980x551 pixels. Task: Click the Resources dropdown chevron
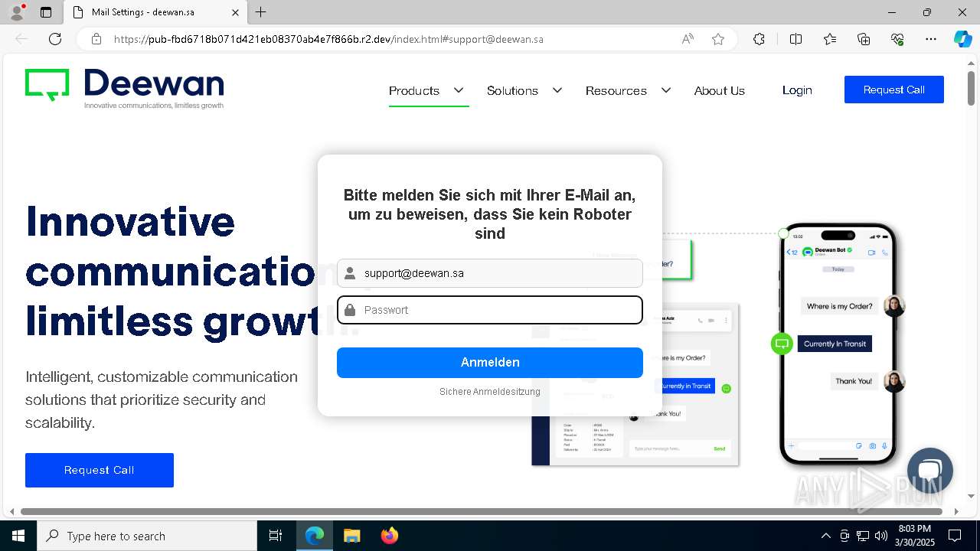[666, 90]
